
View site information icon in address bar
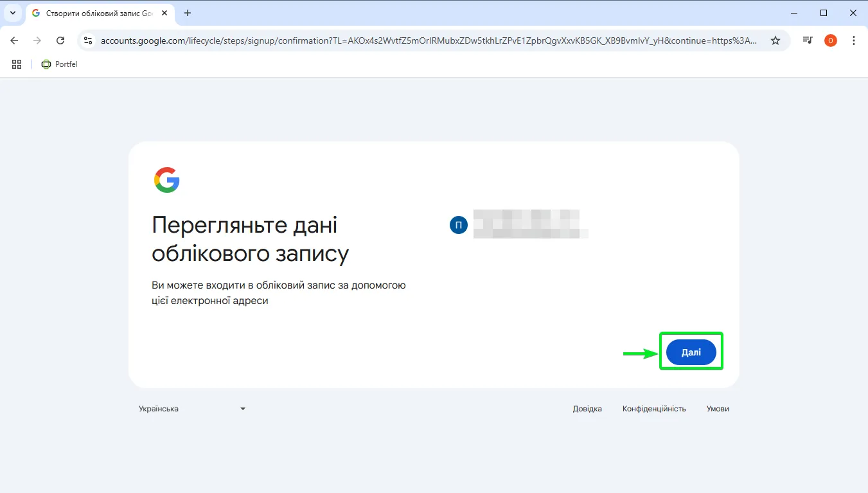[88, 40]
